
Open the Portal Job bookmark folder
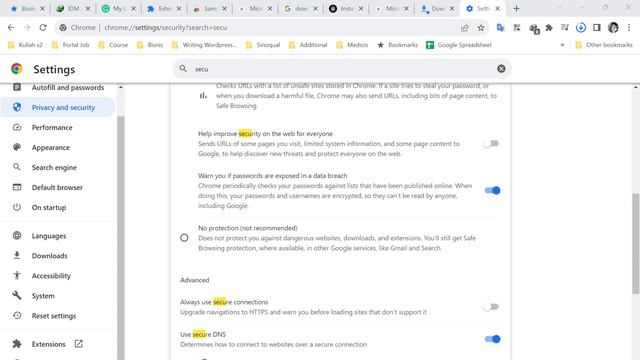point(70,45)
